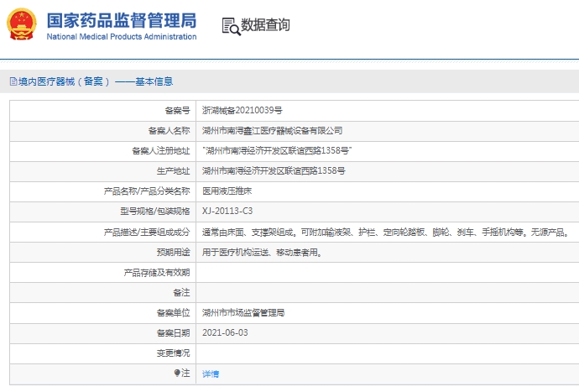The image size is (579, 392).
Task: Click the 国家药品监督管理局 title
Action: [122, 20]
